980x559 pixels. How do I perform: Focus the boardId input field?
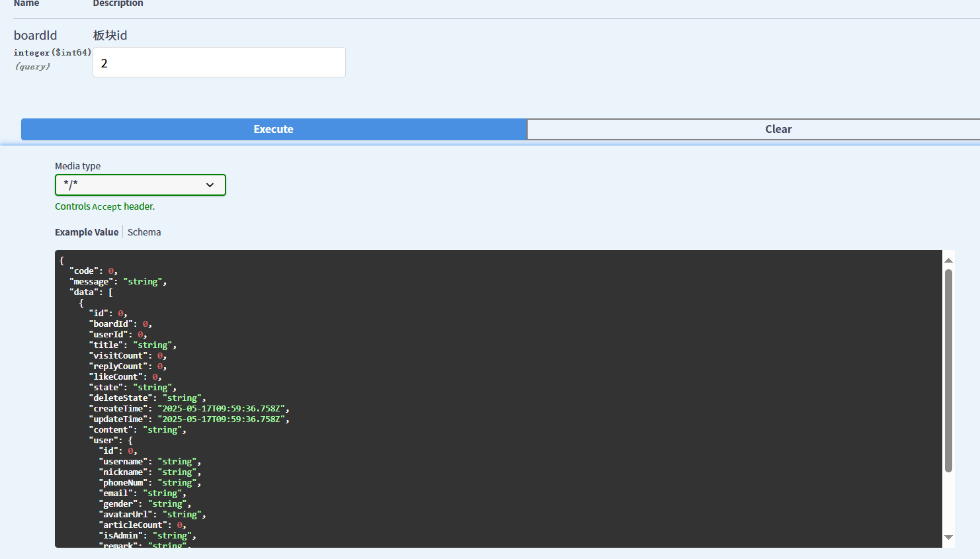coord(219,62)
